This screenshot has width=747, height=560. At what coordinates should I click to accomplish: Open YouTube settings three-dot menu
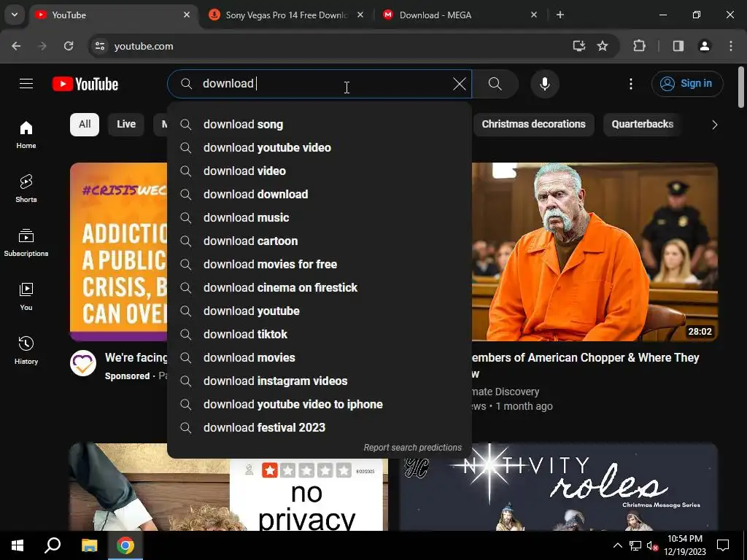(631, 84)
